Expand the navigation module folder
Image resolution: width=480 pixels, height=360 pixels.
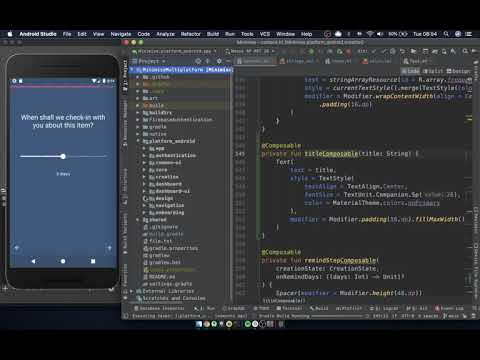pos(144,206)
